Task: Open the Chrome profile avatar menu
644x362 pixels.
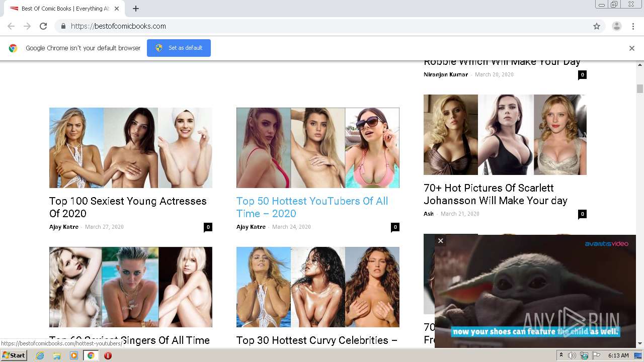Action: coord(616,26)
